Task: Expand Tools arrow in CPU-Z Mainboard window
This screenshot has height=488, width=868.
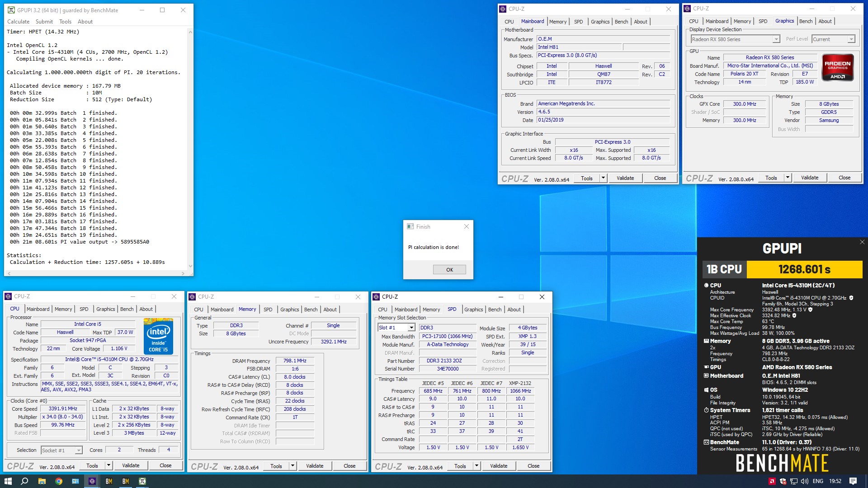Action: [x=603, y=178]
